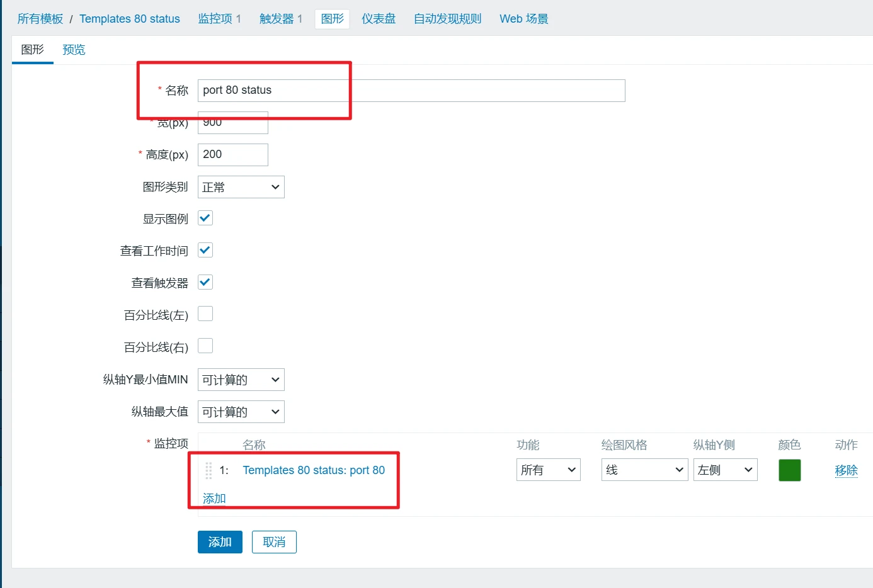Click the drag handle for item 1
Screen dimensions: 873x588
coord(208,470)
